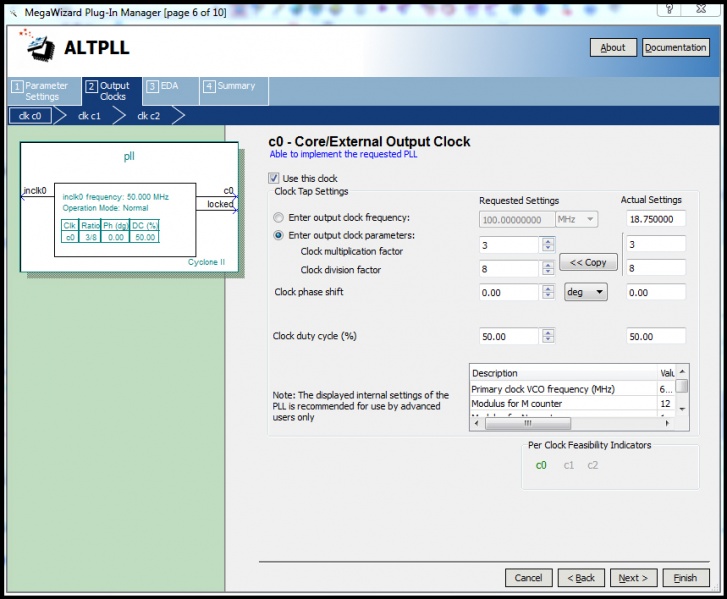
Task: Click the clock duty cycle spinner arrows
Action: [548, 336]
